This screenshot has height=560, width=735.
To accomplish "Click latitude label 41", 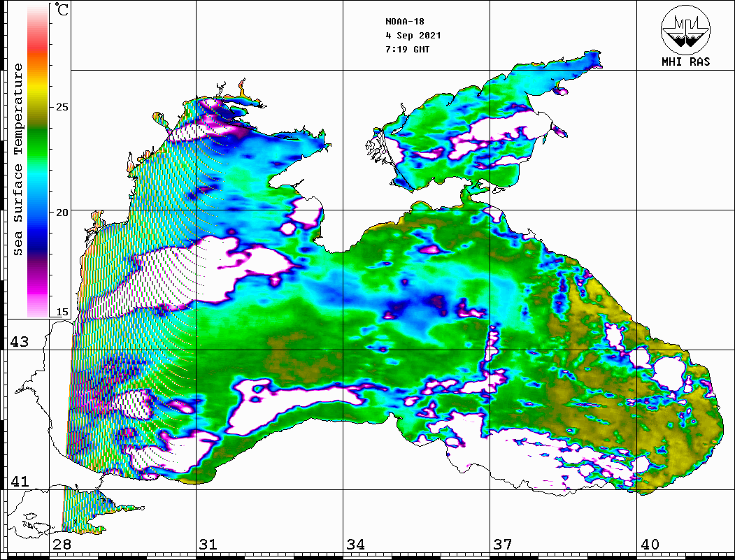I will (x=20, y=482).
